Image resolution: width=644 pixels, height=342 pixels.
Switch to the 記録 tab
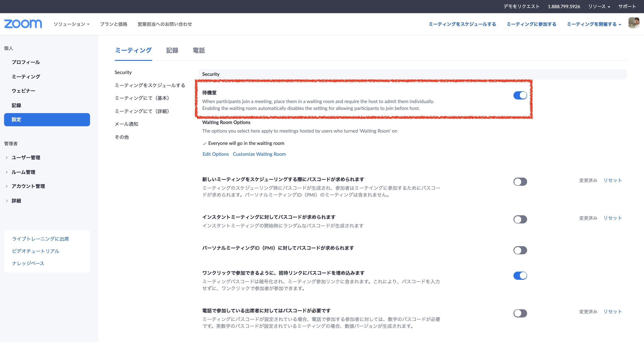(172, 50)
